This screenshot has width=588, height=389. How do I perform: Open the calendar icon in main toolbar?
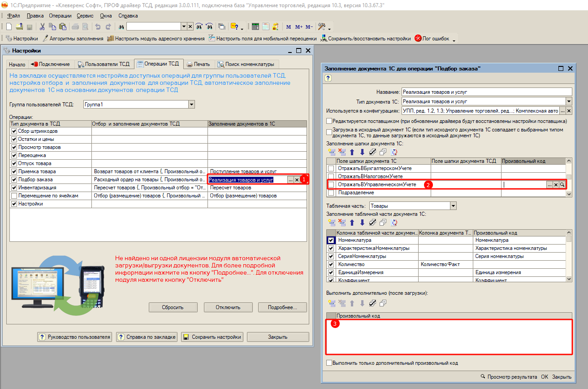tap(265, 26)
